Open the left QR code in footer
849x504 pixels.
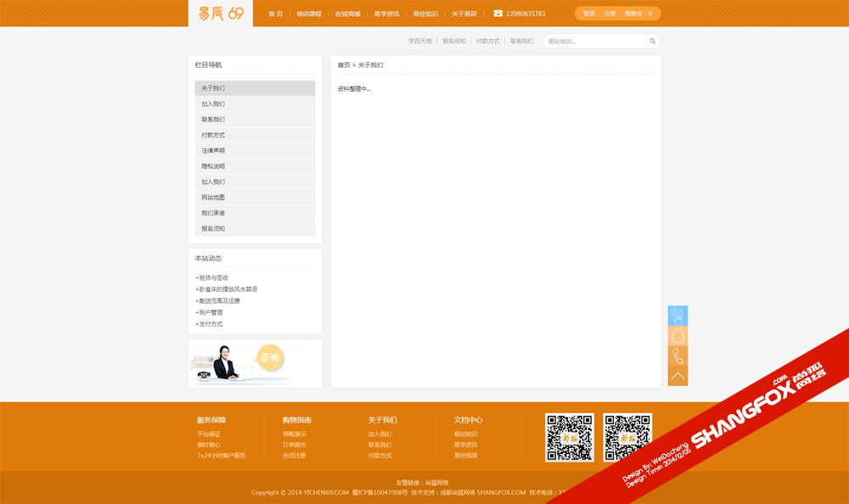coord(570,438)
